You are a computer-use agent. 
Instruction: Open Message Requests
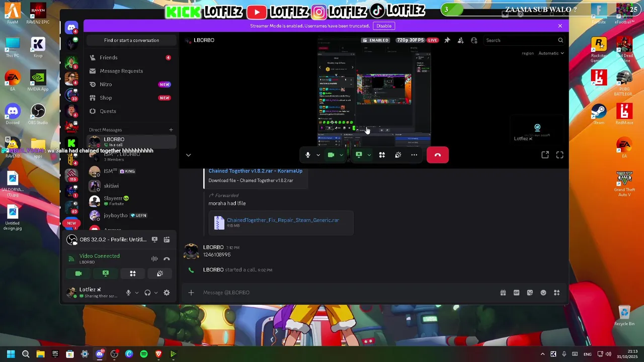coord(131,71)
